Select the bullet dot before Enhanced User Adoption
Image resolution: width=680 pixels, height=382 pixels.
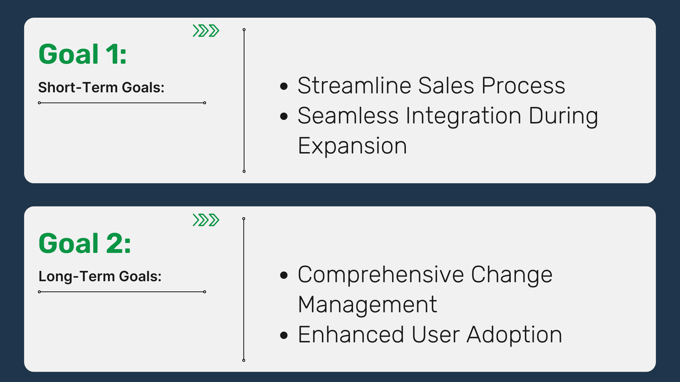tap(284, 335)
